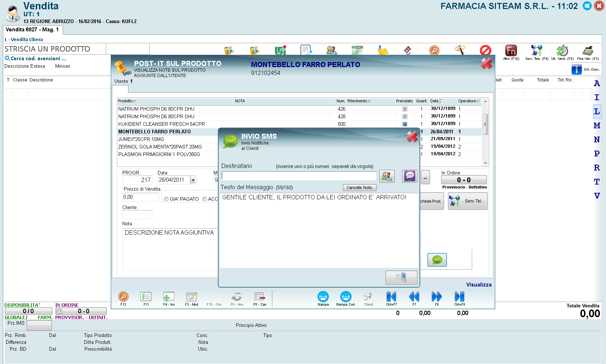Open the Data date picker dropdown
Viewport: 606px width, 364px height.
[x=193, y=180]
